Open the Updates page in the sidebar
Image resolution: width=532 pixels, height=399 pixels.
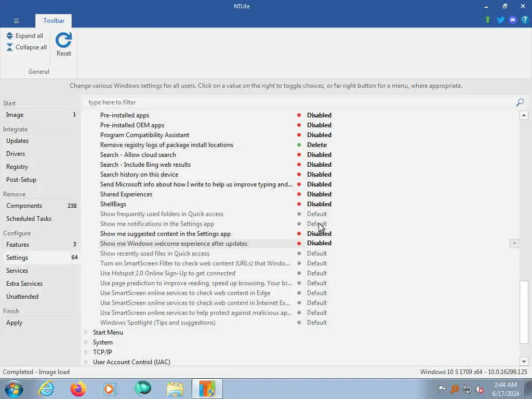point(41,141)
